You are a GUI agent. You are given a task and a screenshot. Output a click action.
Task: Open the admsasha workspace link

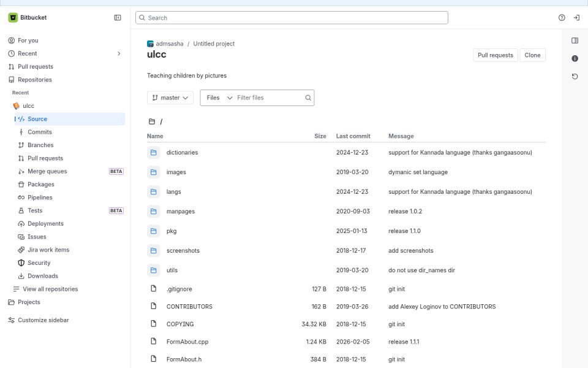pyautogui.click(x=170, y=44)
